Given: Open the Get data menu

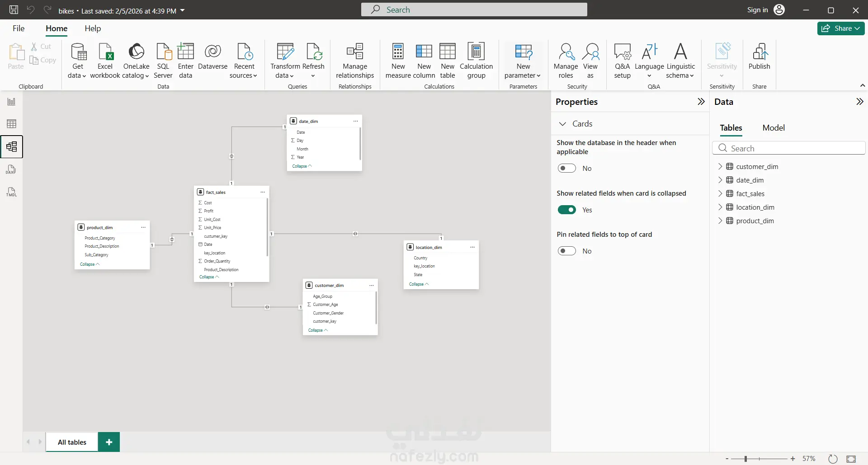Looking at the screenshot, I should click(x=77, y=61).
